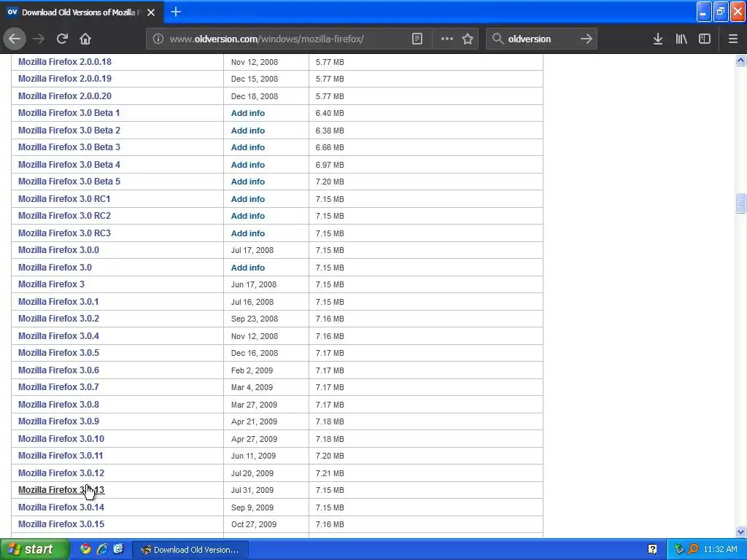Open Mozilla Firefox 3.0.5 link
Screen dimensions: 747x560
[x=58, y=353]
